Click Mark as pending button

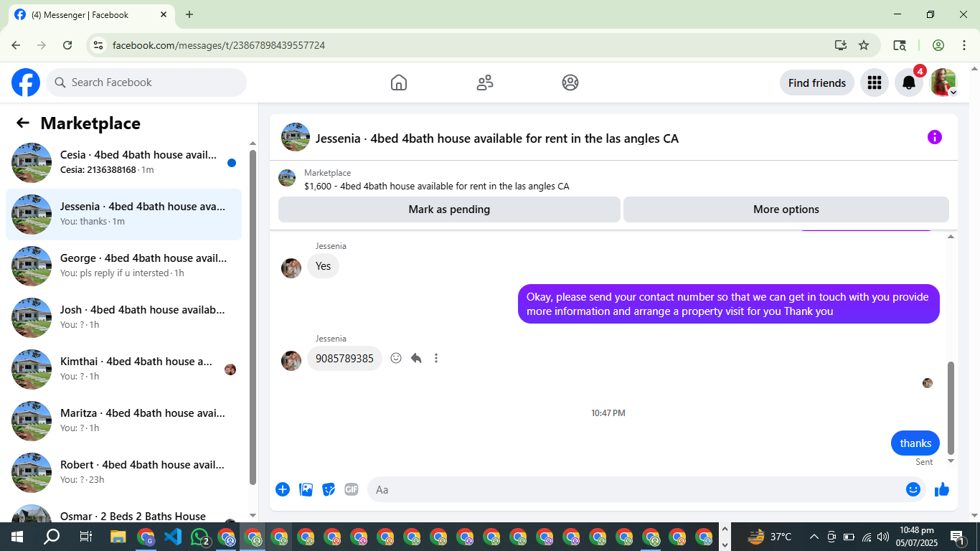[449, 209]
